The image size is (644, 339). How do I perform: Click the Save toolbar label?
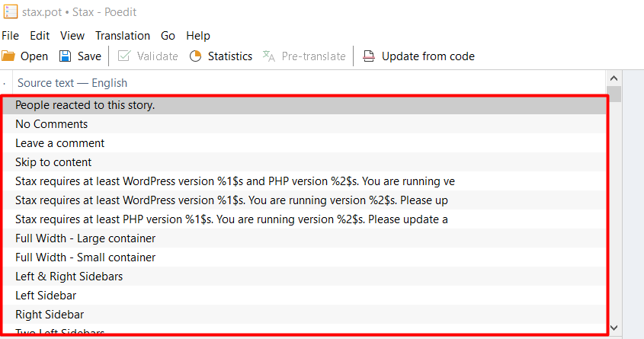[89, 56]
